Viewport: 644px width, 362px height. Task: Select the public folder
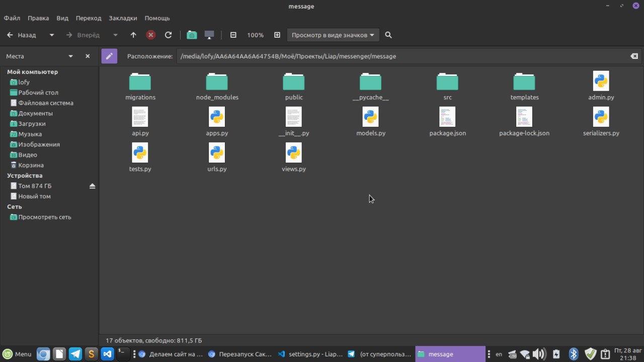(294, 86)
